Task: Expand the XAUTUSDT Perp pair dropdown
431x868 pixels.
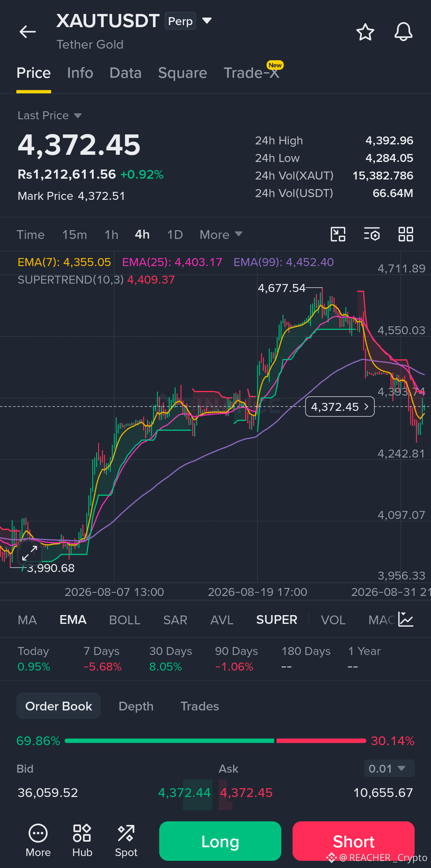Action: [x=207, y=20]
